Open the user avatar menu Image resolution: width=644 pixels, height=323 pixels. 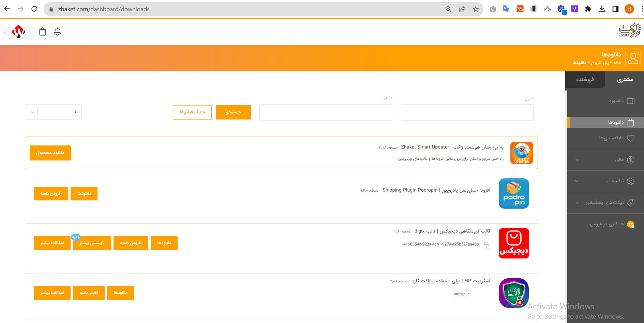click(18, 32)
